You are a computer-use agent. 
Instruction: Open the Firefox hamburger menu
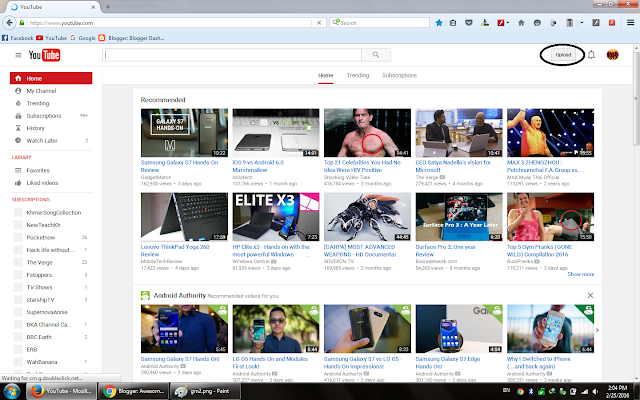click(x=631, y=23)
